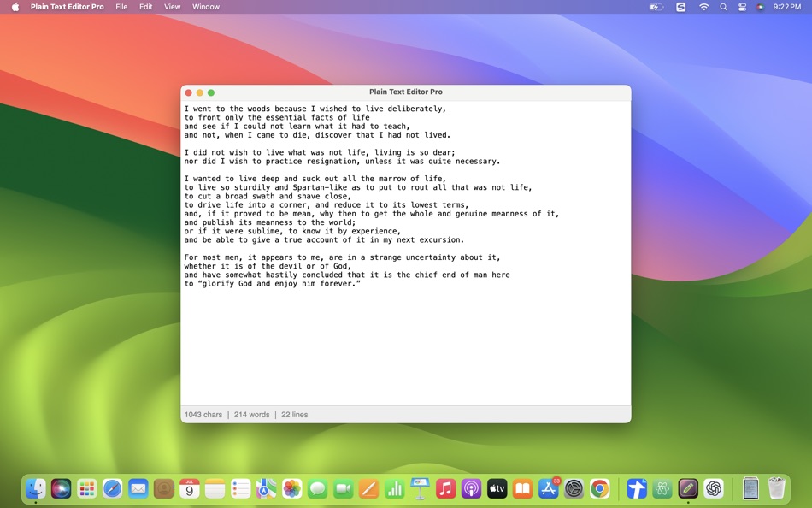The image size is (812, 508).
Task: Open the Music app in the dock
Action: [445, 488]
